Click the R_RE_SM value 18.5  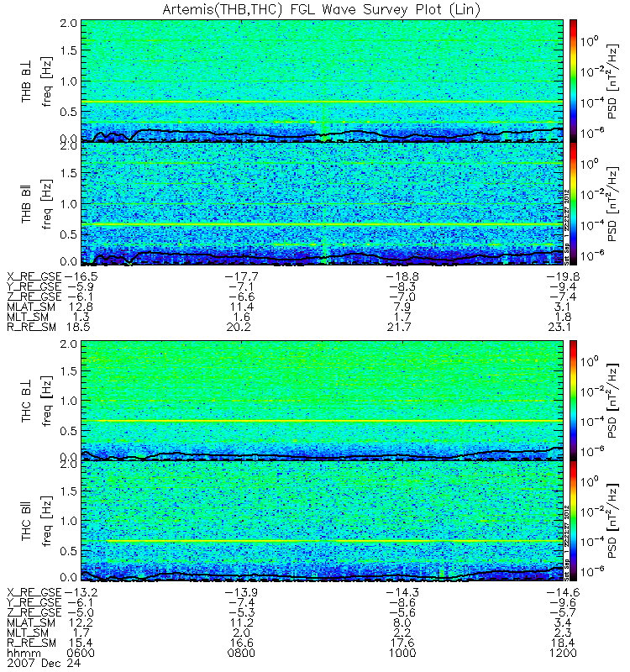coord(80,328)
